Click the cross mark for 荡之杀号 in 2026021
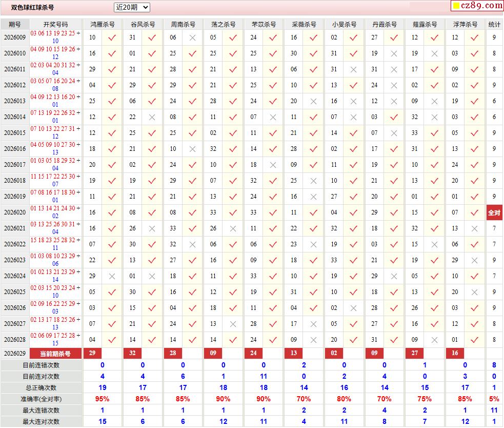The image size is (504, 428). pos(233,228)
